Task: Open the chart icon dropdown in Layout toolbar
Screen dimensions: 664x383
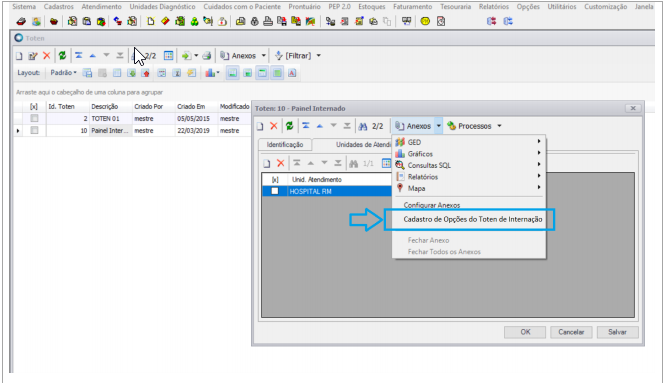Action: point(218,73)
